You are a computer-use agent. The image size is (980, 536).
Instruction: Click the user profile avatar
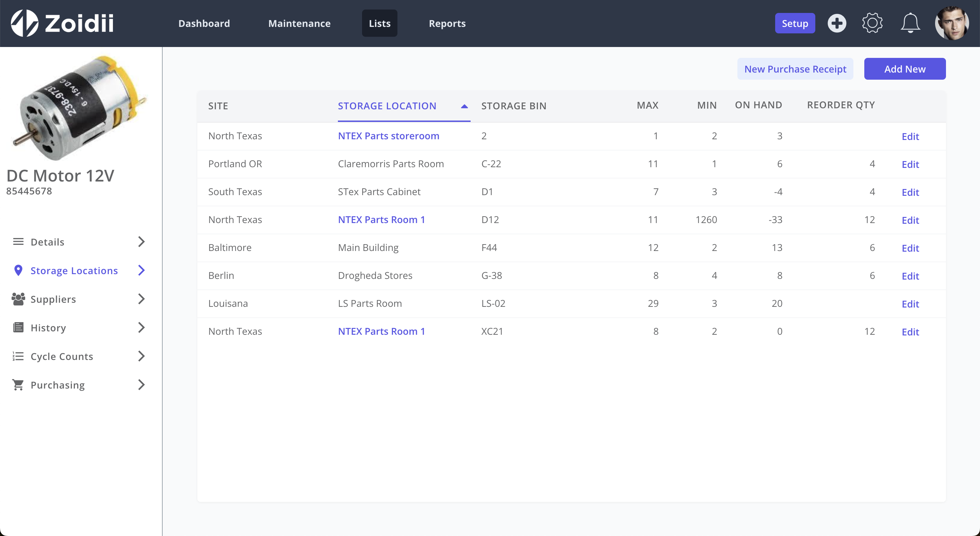click(952, 23)
